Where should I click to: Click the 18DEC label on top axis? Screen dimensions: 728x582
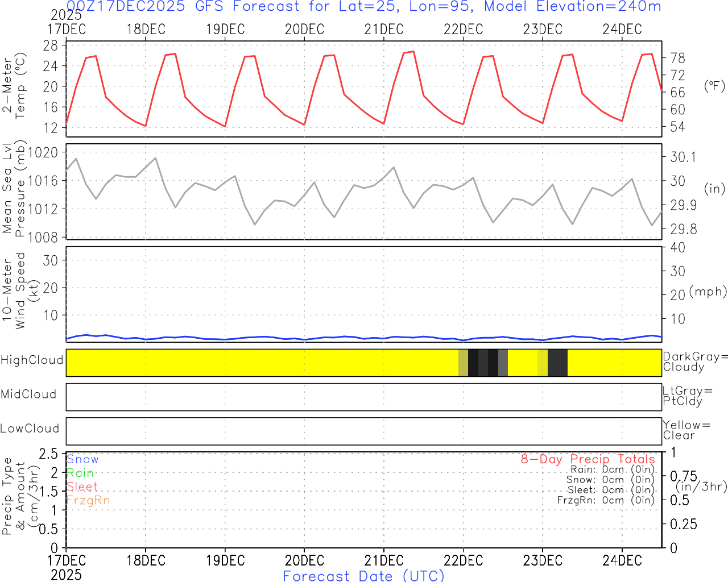click(x=146, y=30)
